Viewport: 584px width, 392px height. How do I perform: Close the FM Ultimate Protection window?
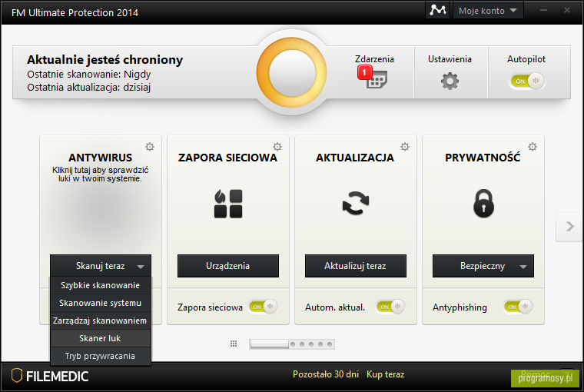(567, 10)
